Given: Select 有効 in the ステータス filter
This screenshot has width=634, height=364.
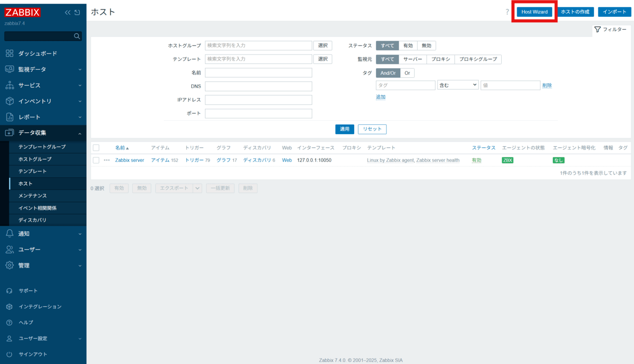Looking at the screenshot, I should [x=408, y=45].
